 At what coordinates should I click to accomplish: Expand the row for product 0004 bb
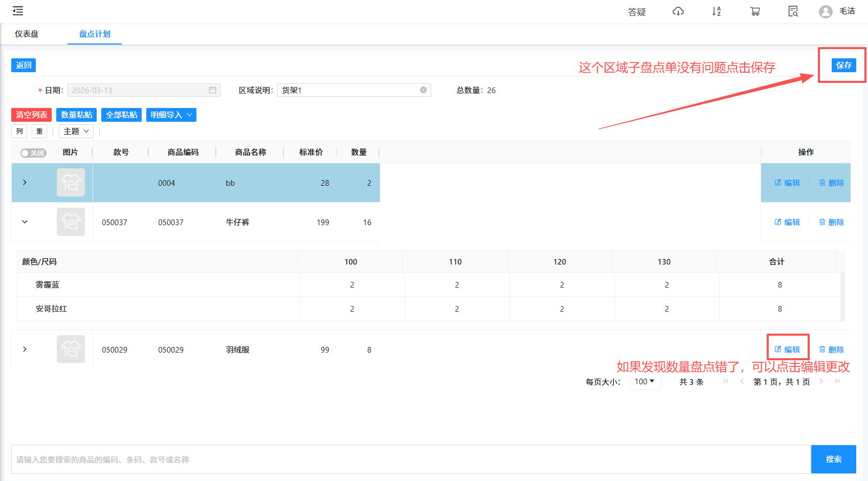[x=25, y=183]
